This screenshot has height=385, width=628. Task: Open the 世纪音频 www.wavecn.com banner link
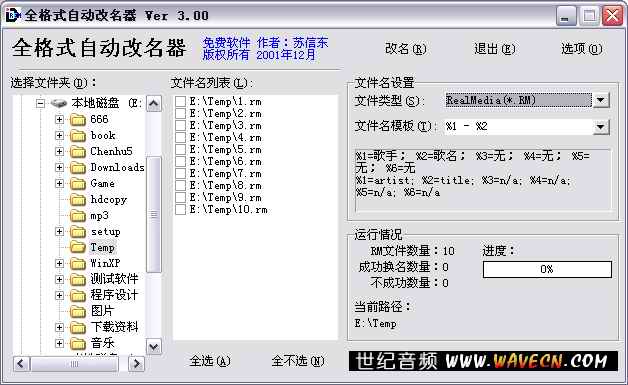[x=483, y=361]
